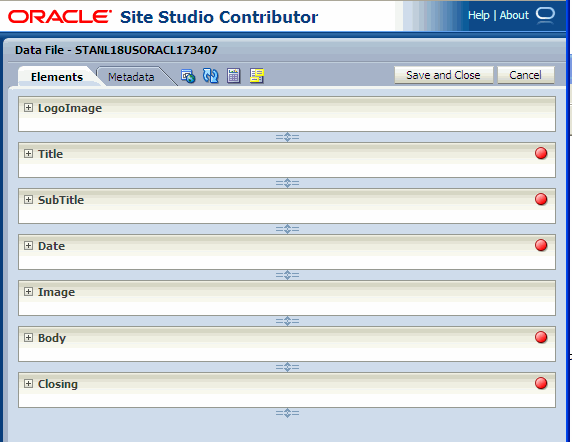Click the purple calendar grid toolbar icon
The width and height of the screenshot is (572, 442).
(233, 76)
